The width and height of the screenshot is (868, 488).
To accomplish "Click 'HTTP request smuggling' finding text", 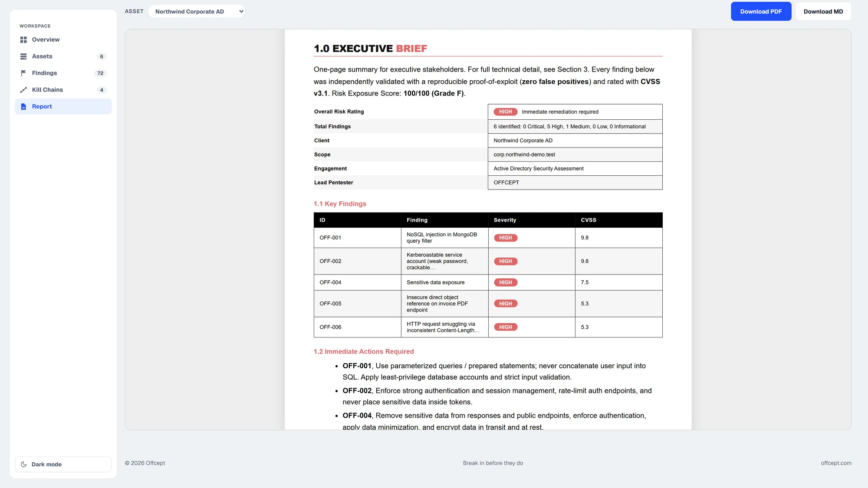I will point(443,327).
